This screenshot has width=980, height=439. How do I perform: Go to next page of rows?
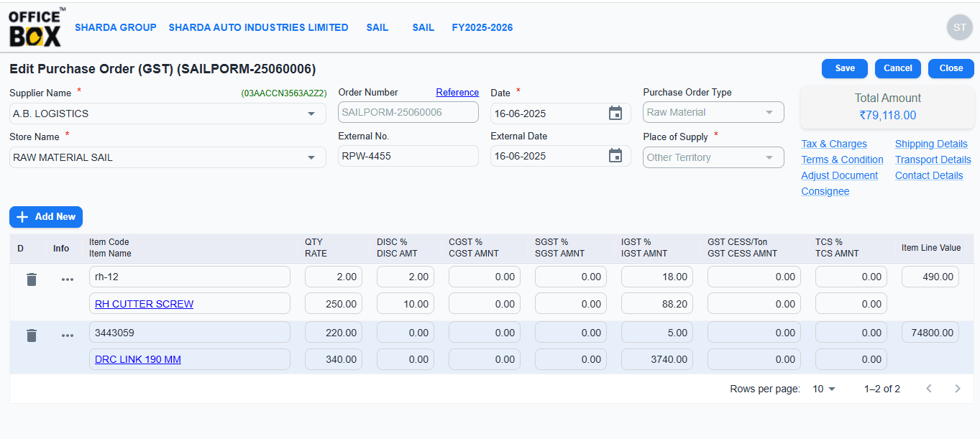coord(958,389)
